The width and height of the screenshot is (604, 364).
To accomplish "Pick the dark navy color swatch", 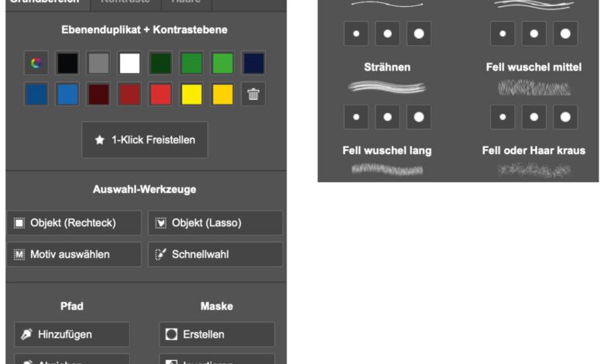I will point(253,64).
